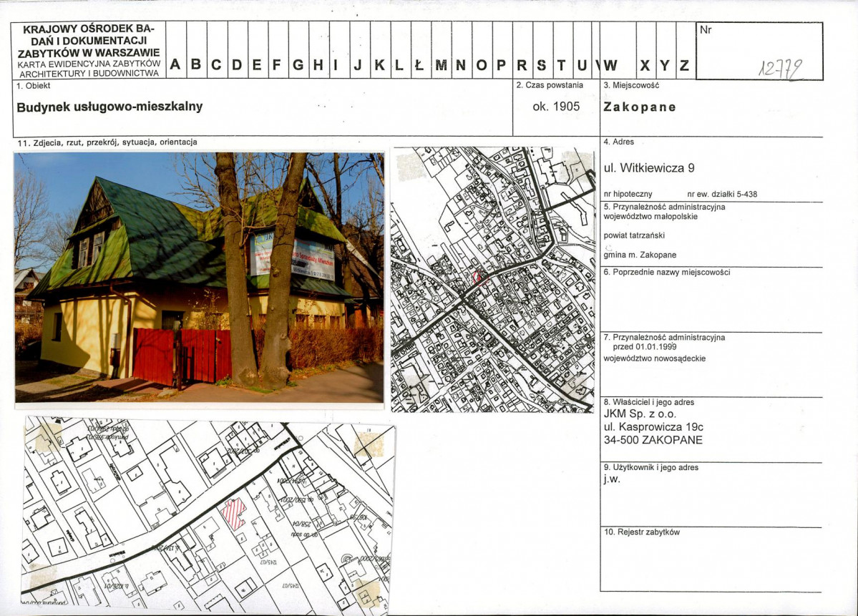Select the letter Ł index box
Image resolution: width=858 pixels, height=616 pixels.
pyautogui.click(x=420, y=66)
